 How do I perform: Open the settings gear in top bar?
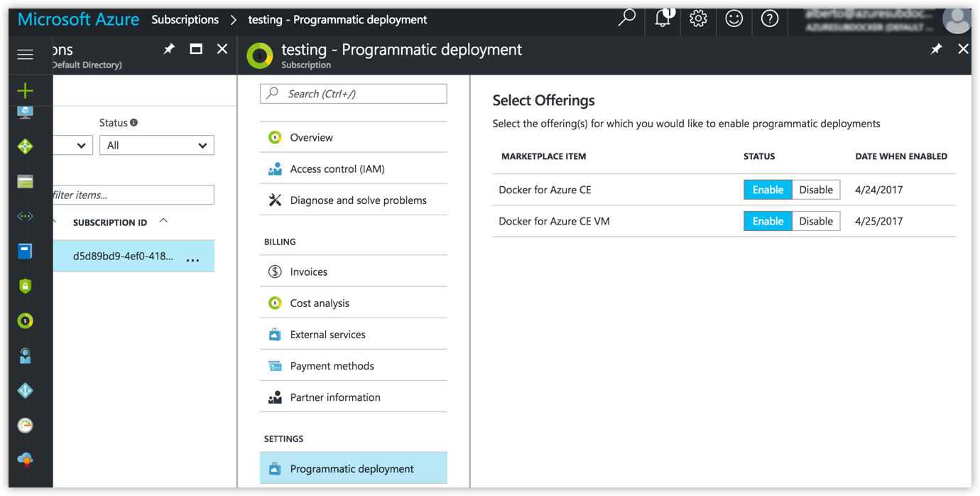click(x=698, y=18)
